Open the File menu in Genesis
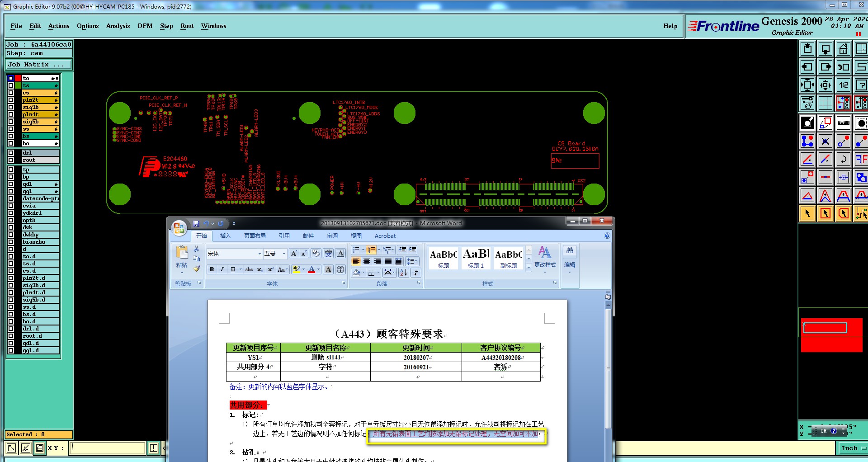Image resolution: width=868 pixels, height=462 pixels. pyautogui.click(x=16, y=26)
